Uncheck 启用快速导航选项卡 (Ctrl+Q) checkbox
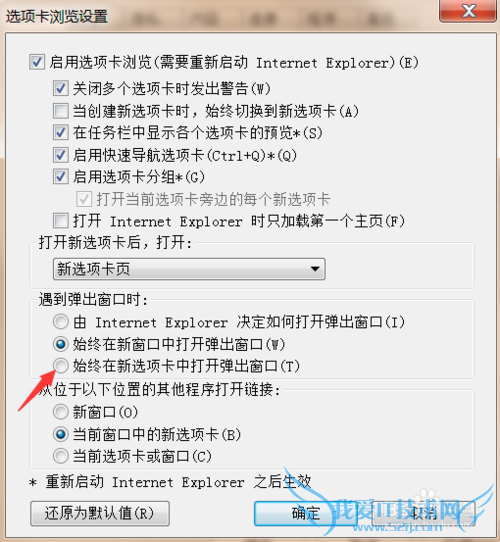The height and width of the screenshot is (542, 500). tap(61, 155)
